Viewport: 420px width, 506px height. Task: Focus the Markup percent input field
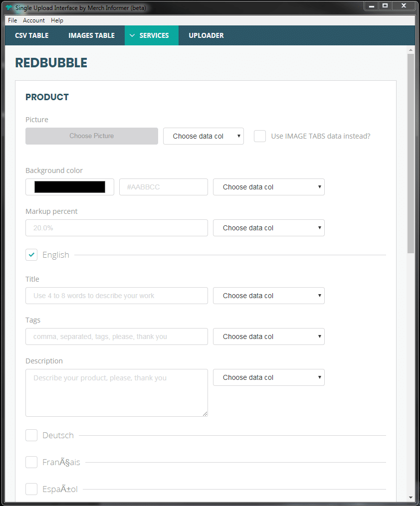click(x=117, y=228)
